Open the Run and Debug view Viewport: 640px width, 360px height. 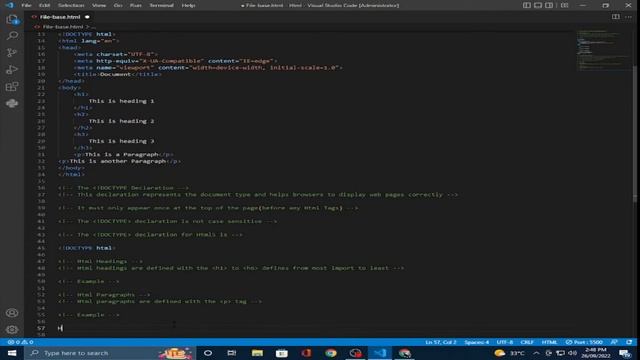(x=12, y=69)
